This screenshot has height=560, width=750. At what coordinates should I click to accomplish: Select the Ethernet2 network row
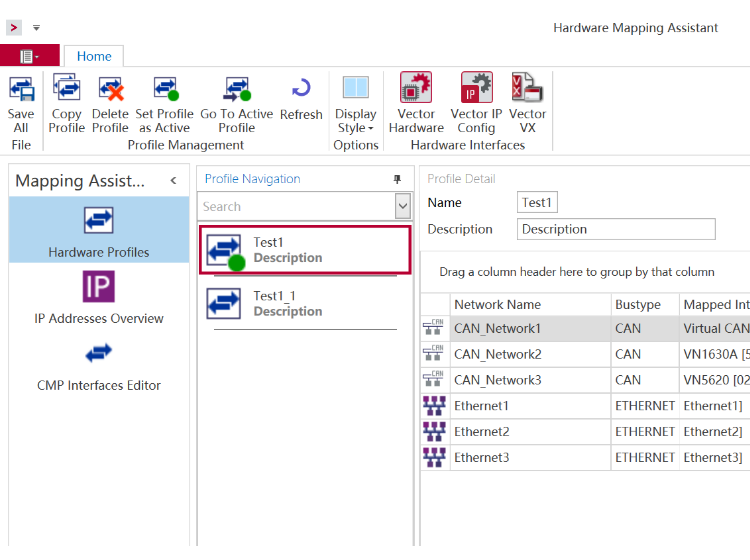point(585,432)
